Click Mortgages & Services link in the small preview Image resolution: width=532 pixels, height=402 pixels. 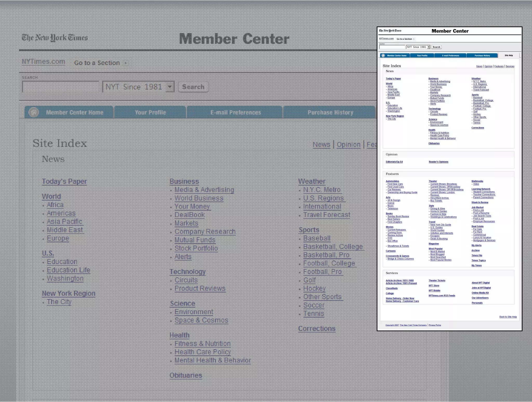484,240
